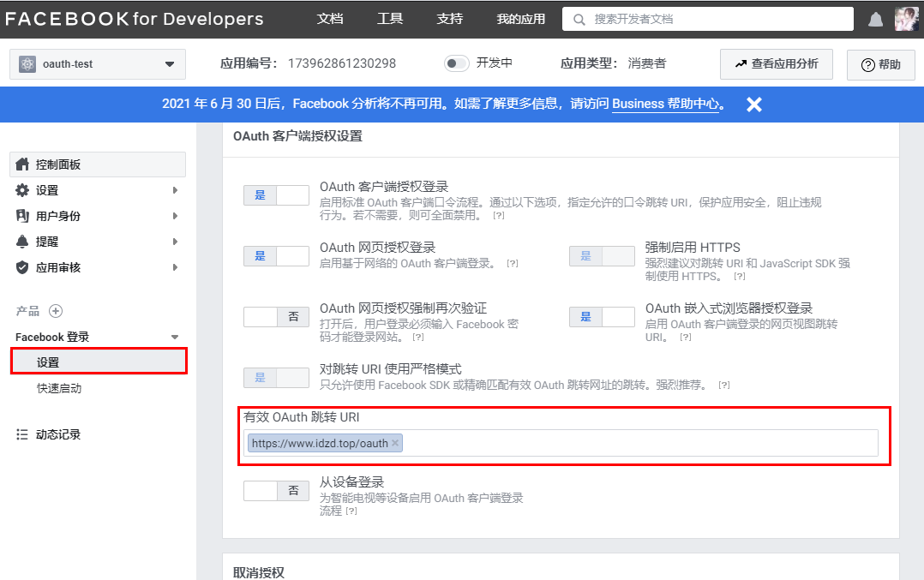Click the 取消授权 section heading
This screenshot has width=924, height=580.
click(x=259, y=572)
